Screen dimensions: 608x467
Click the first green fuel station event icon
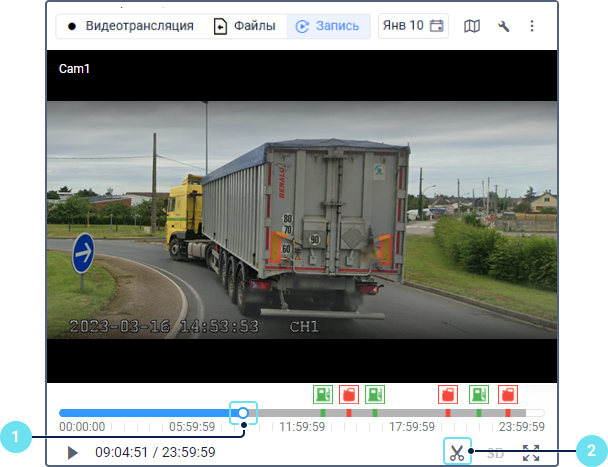323,394
